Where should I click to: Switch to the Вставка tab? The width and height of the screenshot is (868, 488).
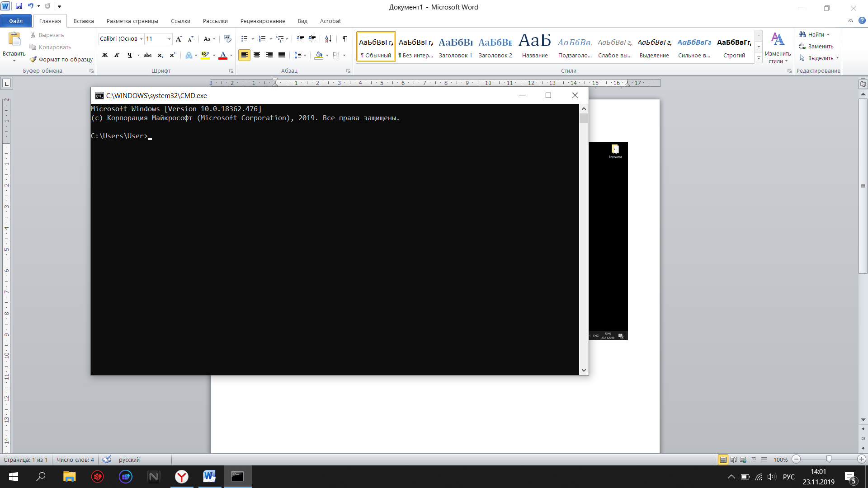coord(84,21)
